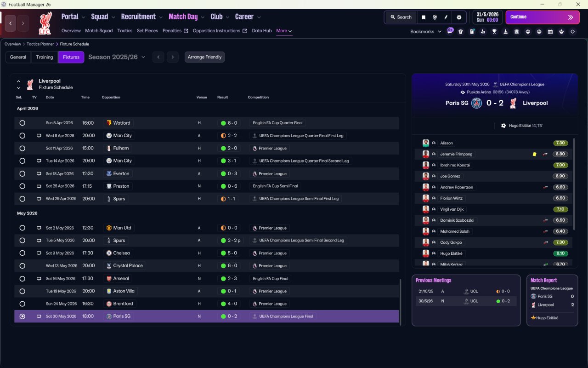Image resolution: width=588 pixels, height=368 pixels.
Task: Click the shirt icon in bookmarks bar
Action: coord(461,32)
